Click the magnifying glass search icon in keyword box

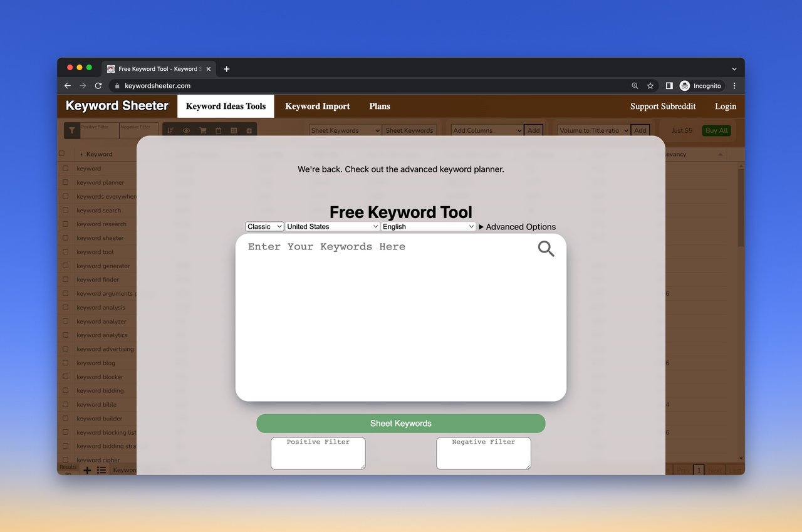click(546, 249)
